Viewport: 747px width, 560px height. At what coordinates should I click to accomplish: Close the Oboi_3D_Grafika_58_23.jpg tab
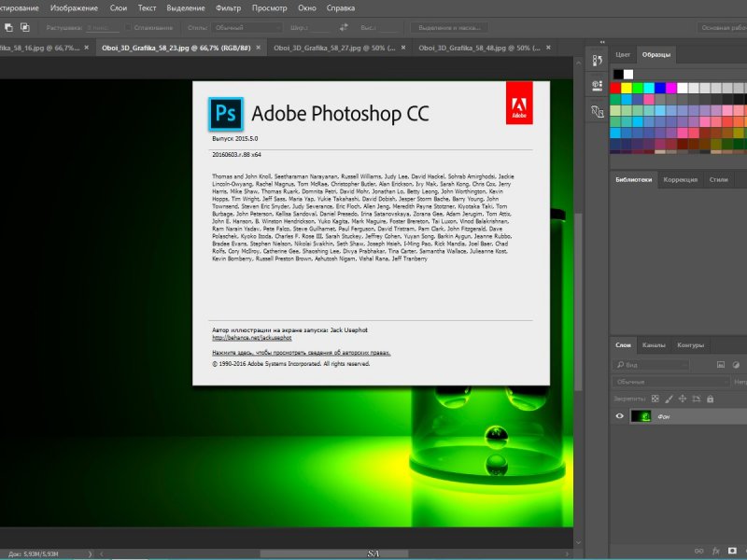[259, 48]
